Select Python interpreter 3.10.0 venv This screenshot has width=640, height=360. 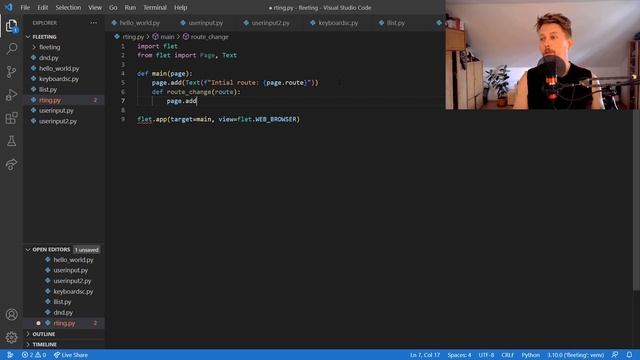[x=576, y=355]
